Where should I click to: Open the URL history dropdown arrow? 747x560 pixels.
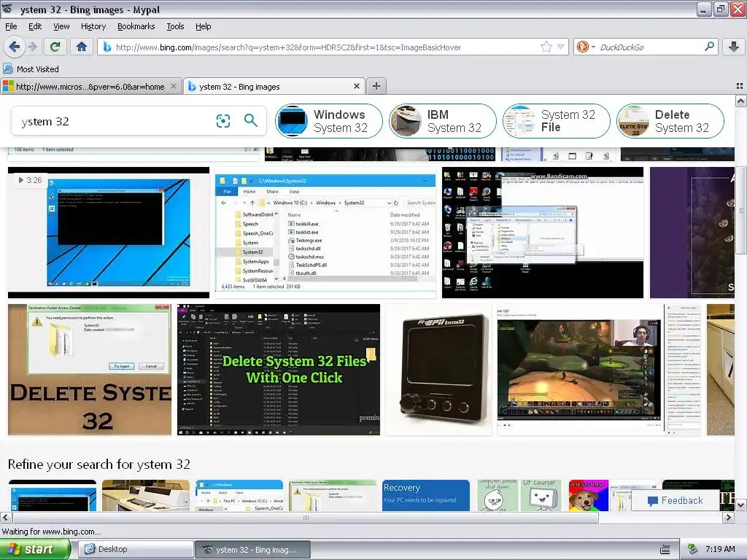click(x=561, y=47)
